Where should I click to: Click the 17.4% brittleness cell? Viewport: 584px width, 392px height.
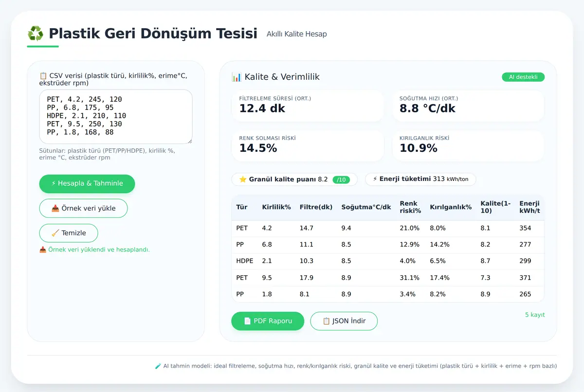(440, 277)
